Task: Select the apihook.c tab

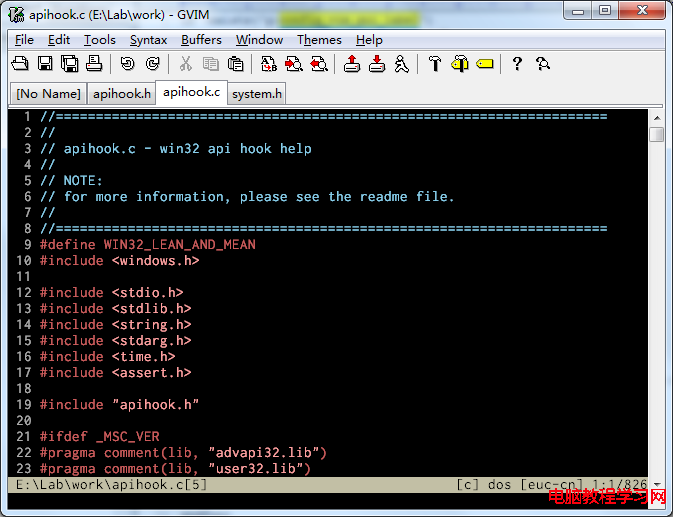Action: pos(191,92)
